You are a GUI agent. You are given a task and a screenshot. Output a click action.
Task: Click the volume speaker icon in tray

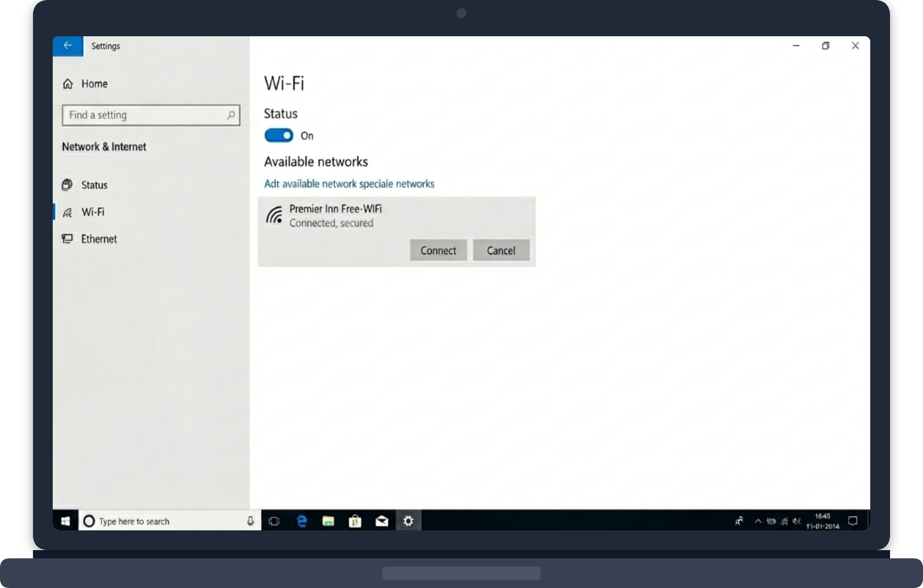(x=797, y=521)
